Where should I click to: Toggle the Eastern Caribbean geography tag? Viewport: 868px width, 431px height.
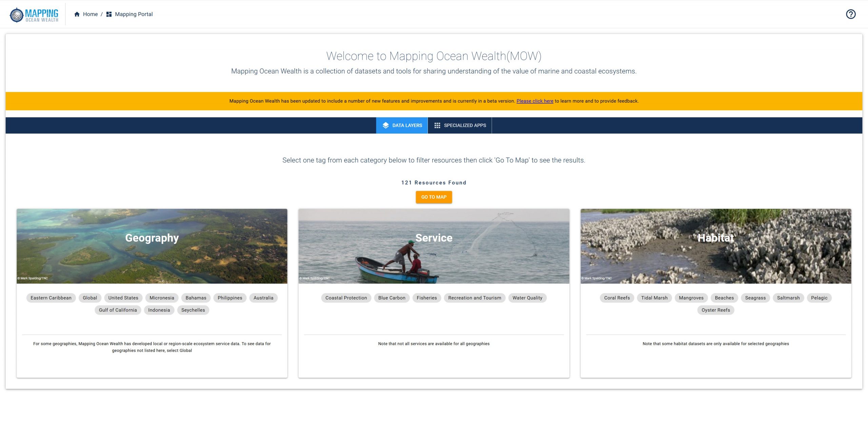[51, 298]
